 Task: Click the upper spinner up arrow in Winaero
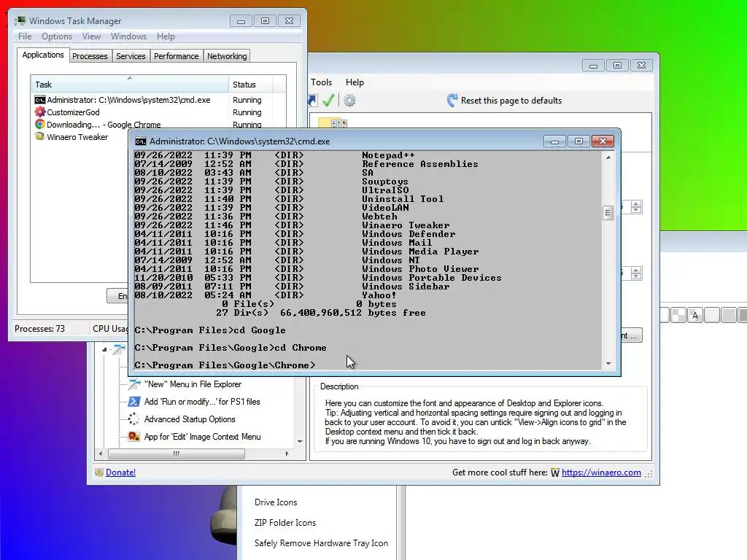coord(636,204)
